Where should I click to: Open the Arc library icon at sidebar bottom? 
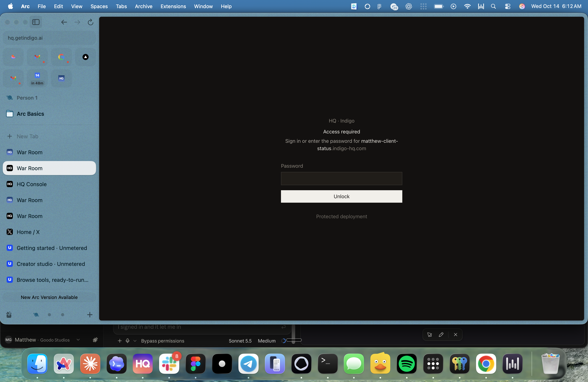(9, 315)
